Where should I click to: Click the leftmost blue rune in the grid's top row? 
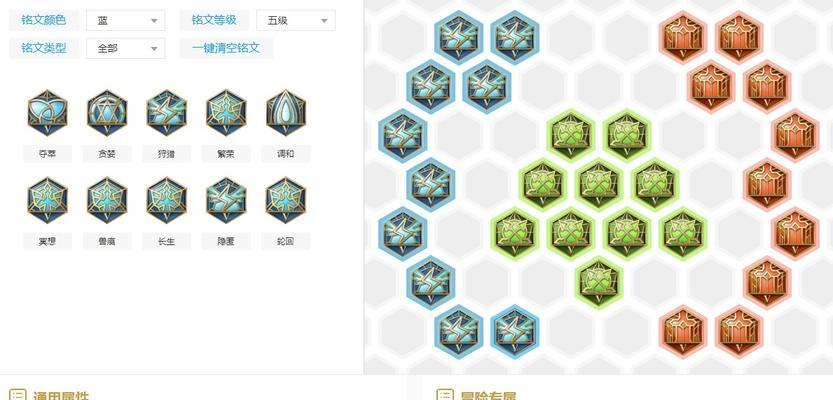(458, 37)
